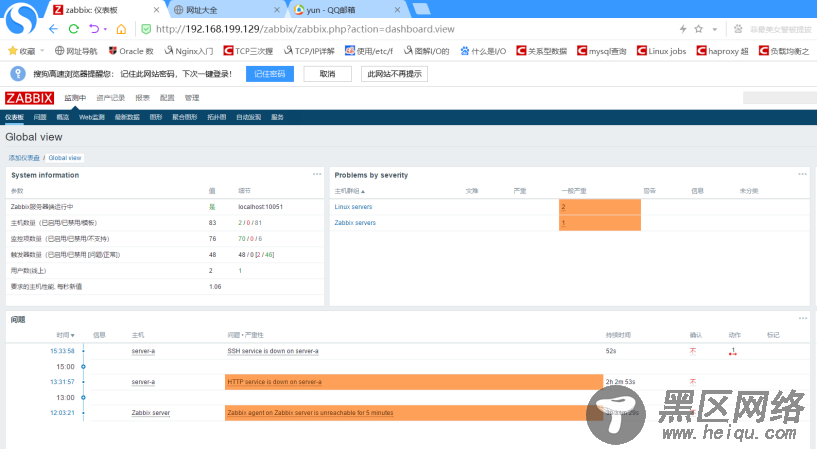Click orange cell with count 2
This screenshot has height=450, width=818.
click(599, 207)
